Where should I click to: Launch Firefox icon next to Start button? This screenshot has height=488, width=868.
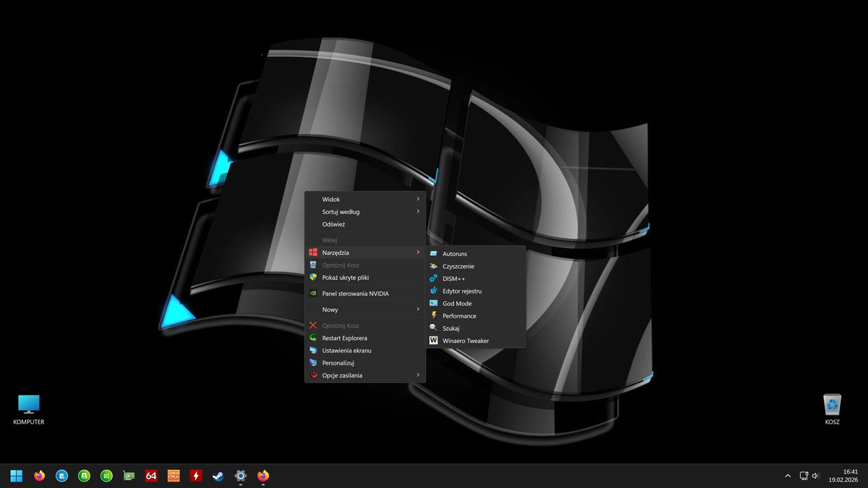point(39,476)
